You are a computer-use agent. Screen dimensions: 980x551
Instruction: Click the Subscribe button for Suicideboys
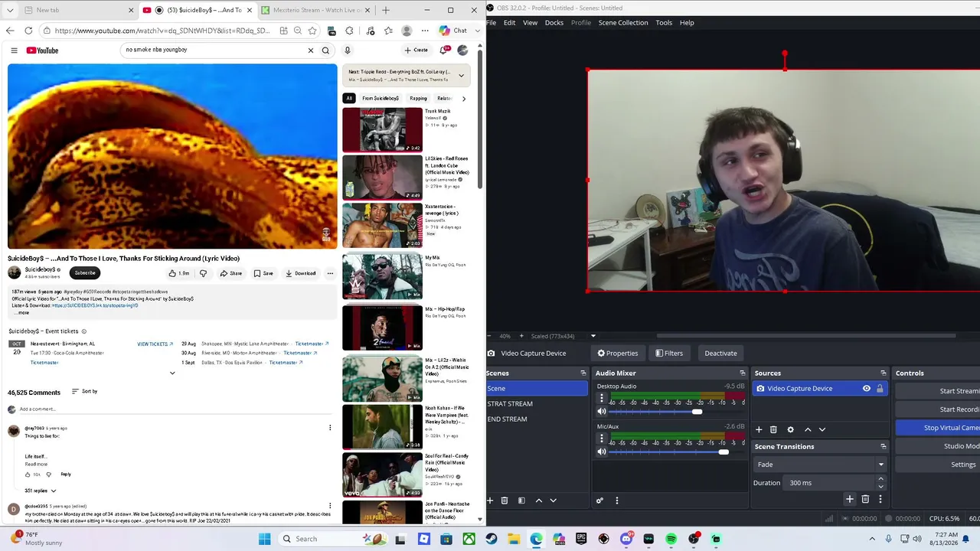[x=85, y=273]
